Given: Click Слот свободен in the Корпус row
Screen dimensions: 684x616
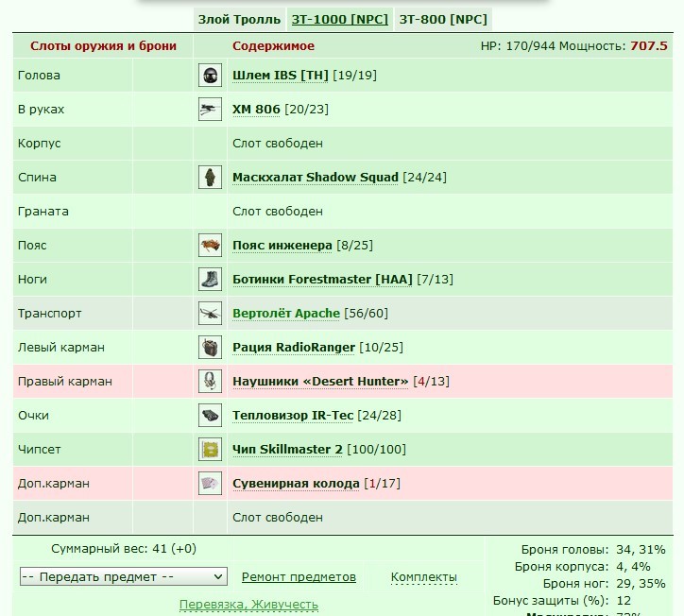Looking at the screenshot, I should click(278, 144).
